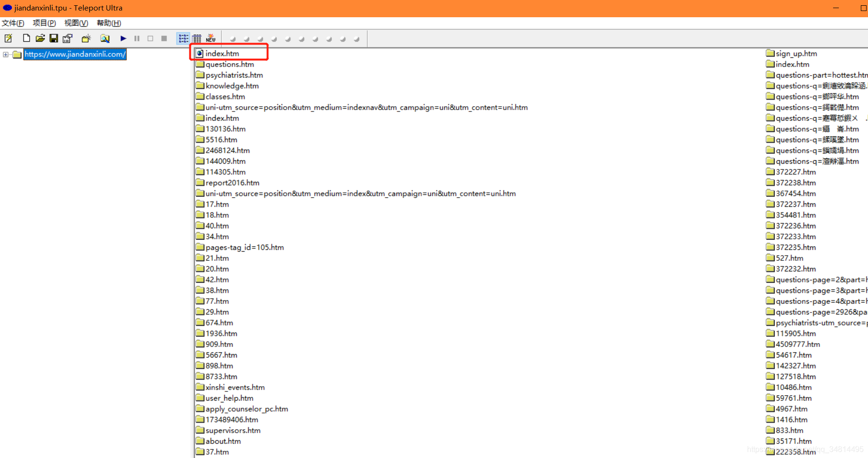Select psychiatrists-utm_source entry

(822, 323)
